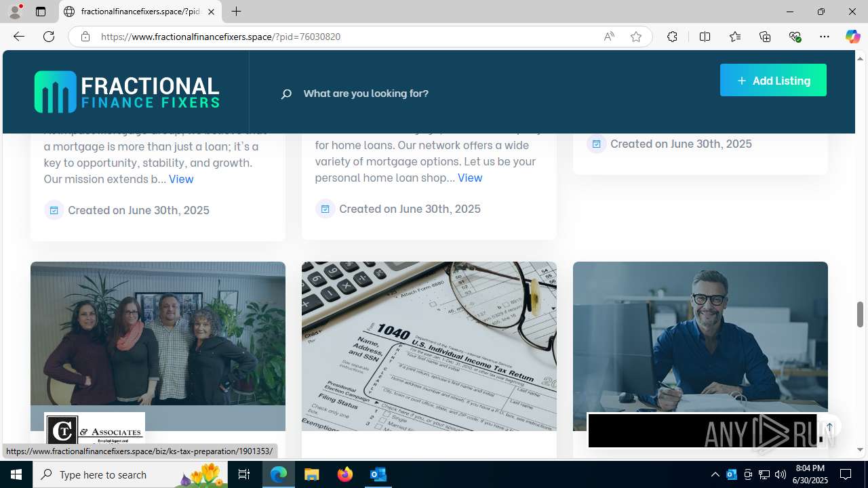Open Settings and more ellipsis menu
Screen dimensions: 868x488
pyautogui.click(x=825, y=37)
